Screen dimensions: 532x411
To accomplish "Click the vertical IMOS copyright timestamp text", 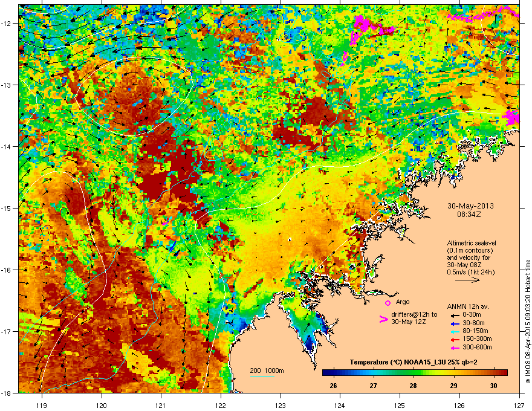I will pos(528,322).
